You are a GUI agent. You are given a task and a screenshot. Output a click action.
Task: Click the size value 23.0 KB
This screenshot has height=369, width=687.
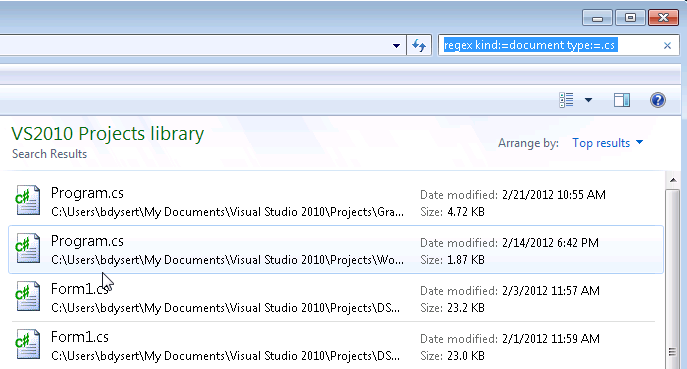click(466, 356)
